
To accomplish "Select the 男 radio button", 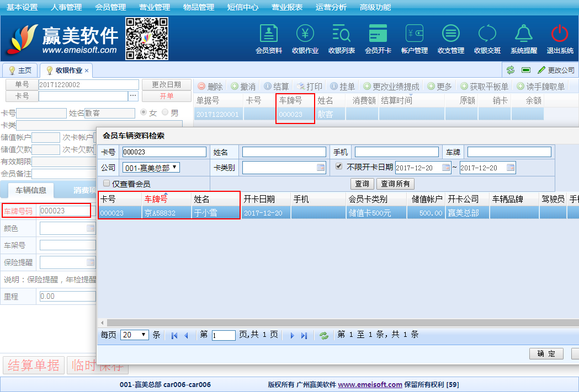I will point(165,112).
